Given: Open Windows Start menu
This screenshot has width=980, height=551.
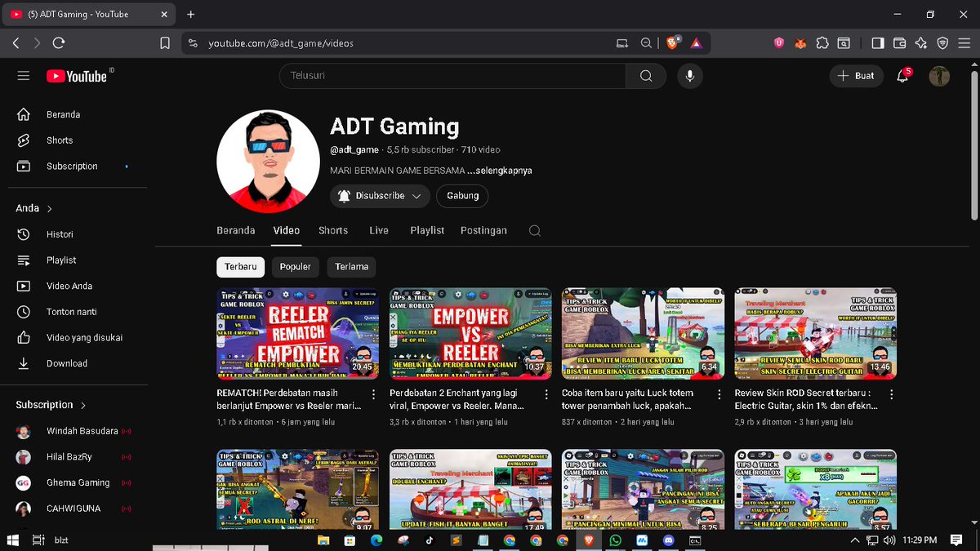Looking at the screenshot, I should (12, 540).
